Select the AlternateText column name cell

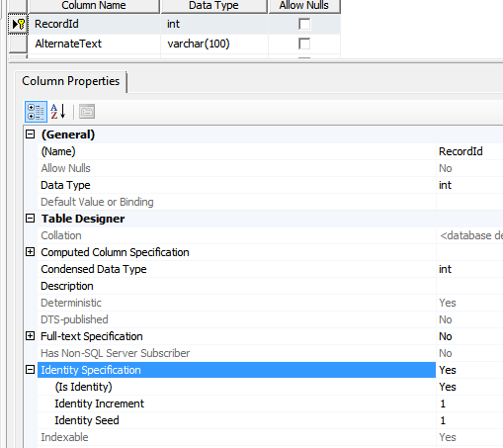[x=94, y=44]
